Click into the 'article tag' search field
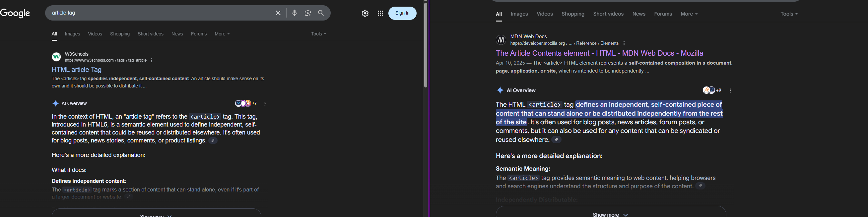 (158, 13)
